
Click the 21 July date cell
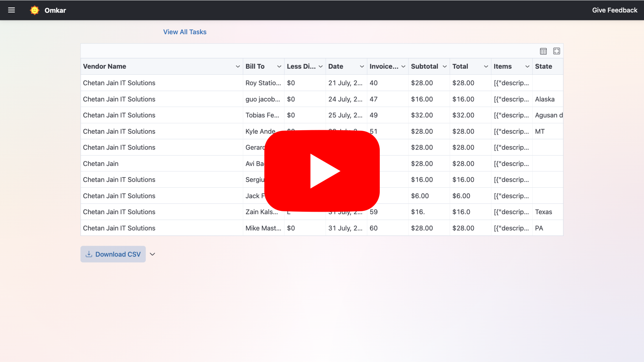(346, 83)
